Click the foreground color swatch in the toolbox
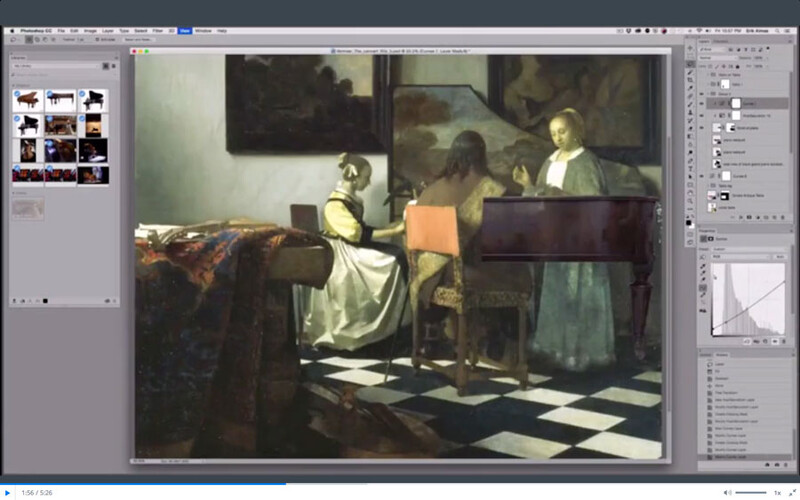The width and height of the screenshot is (800, 500). pyautogui.click(x=688, y=223)
